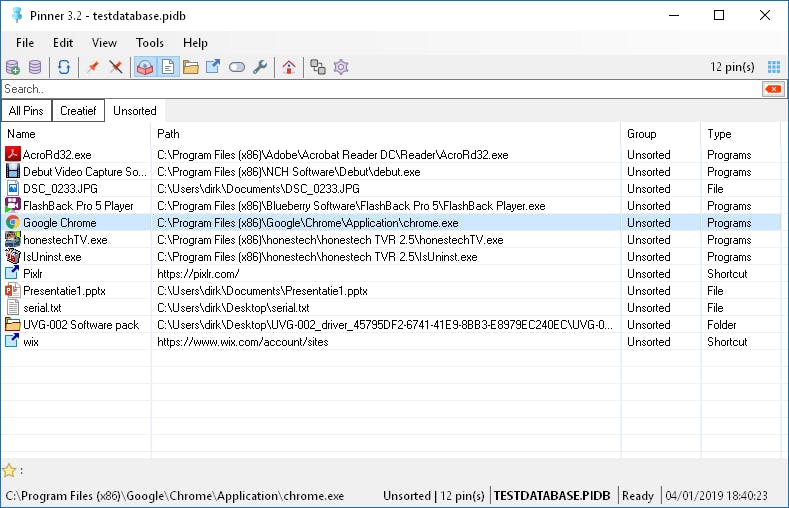Click the UVG-002 Software pack name
Screen dimensions: 789x508
coord(81,325)
